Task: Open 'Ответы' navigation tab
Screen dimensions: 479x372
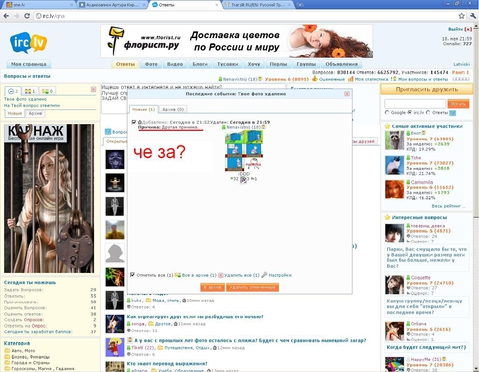Action: [125, 64]
